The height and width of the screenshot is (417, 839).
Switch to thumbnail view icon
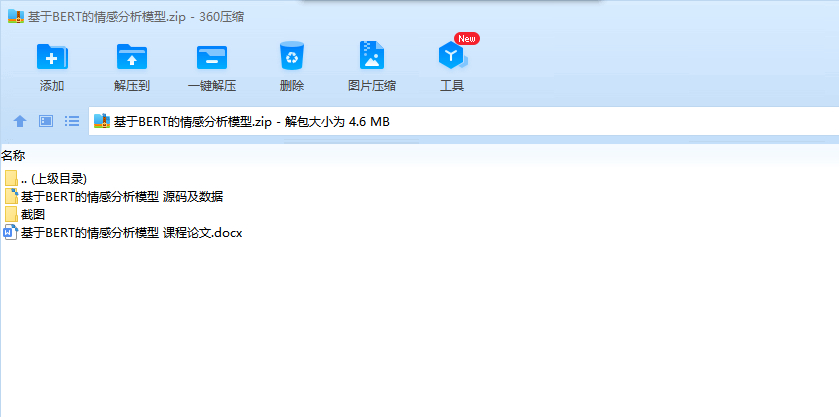pyautogui.click(x=46, y=121)
